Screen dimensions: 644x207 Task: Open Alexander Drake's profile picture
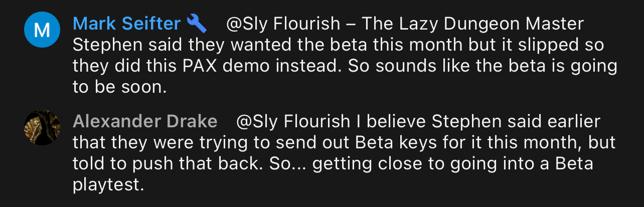[x=42, y=127]
